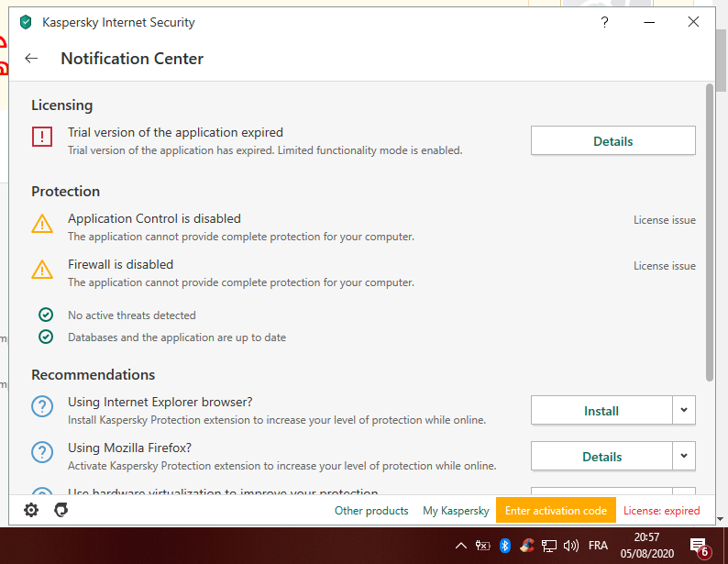Expand dropdown arrow next to Firefox Details button
The image size is (728, 564).
pyautogui.click(x=684, y=456)
